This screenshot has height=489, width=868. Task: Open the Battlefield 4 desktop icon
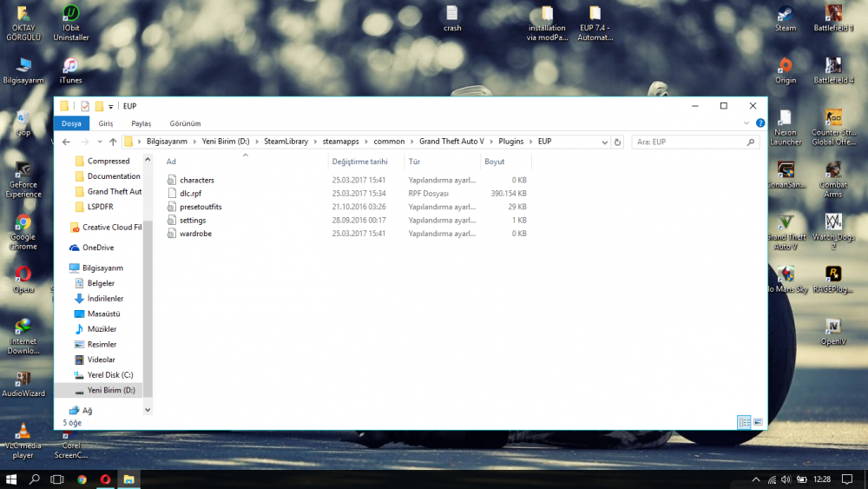(x=833, y=70)
